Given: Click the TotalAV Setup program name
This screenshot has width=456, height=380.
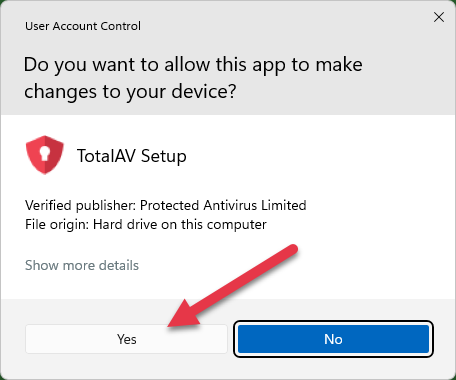Looking at the screenshot, I should click(x=132, y=156).
